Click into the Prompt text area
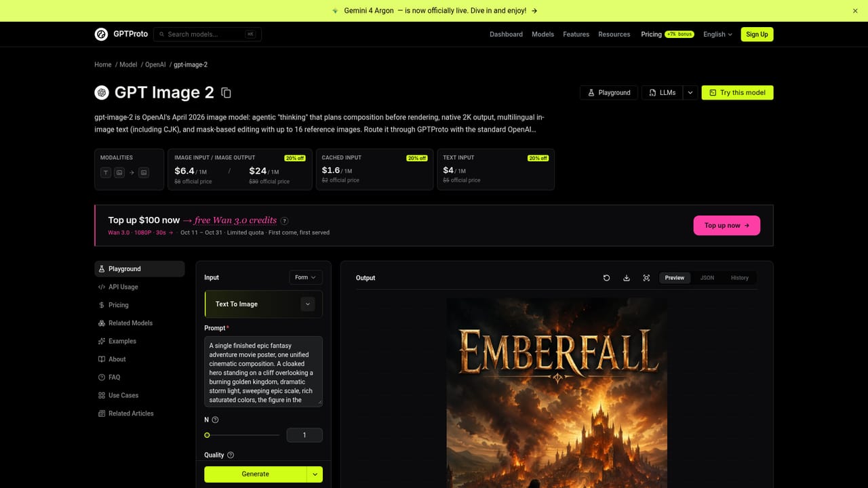Image resolution: width=868 pixels, height=488 pixels. [264, 371]
